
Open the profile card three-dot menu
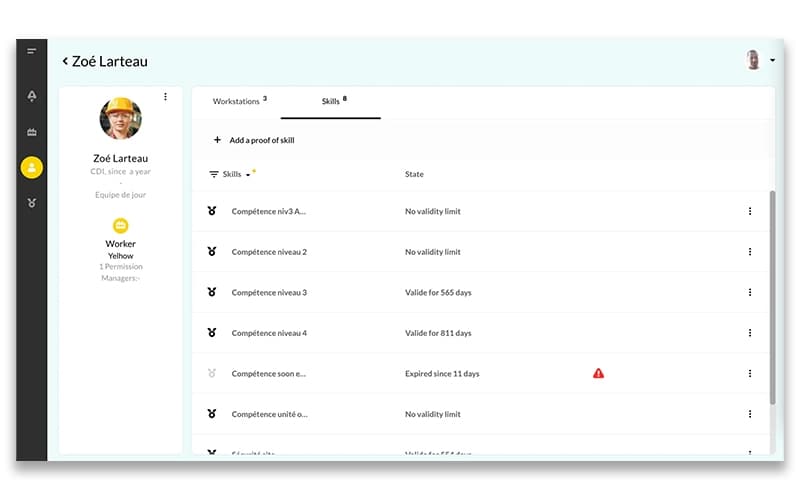pos(165,96)
